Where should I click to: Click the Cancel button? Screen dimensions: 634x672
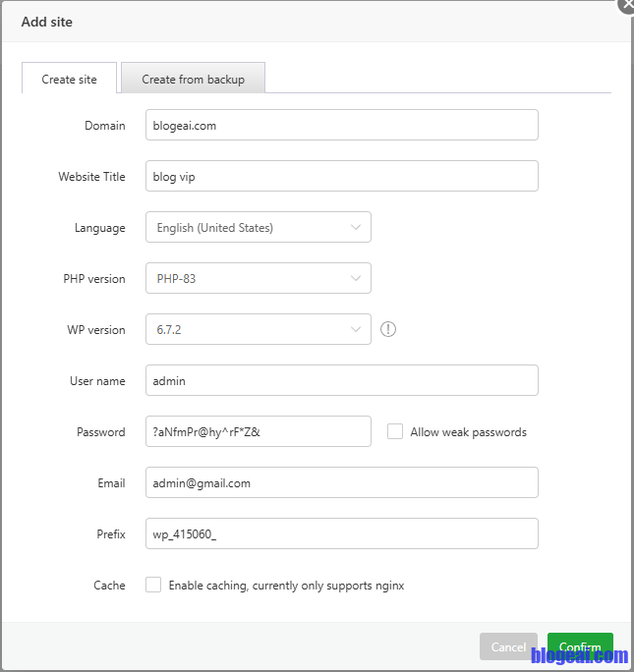[508, 646]
